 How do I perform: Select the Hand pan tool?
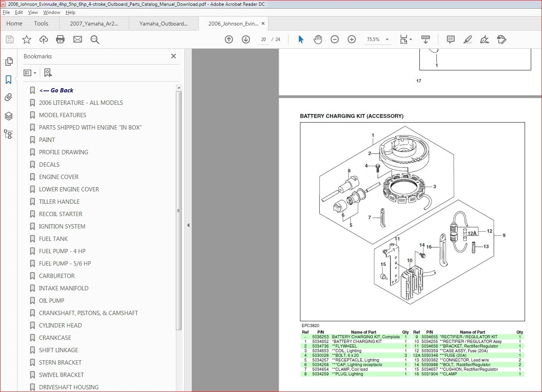[x=318, y=39]
